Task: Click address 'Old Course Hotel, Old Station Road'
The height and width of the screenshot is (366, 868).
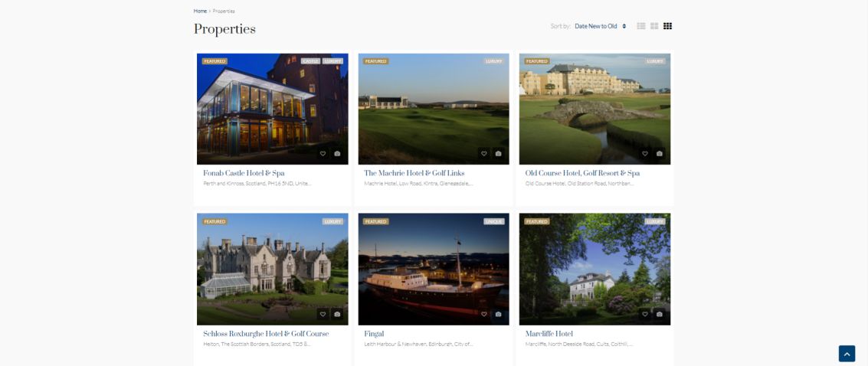Action: tap(580, 184)
